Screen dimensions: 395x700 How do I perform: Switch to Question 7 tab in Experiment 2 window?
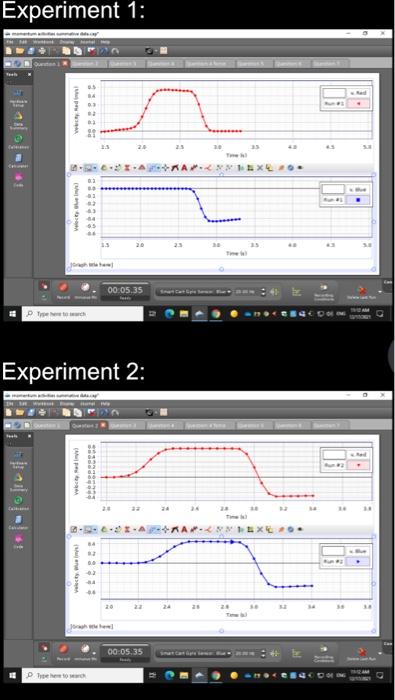click(329, 425)
